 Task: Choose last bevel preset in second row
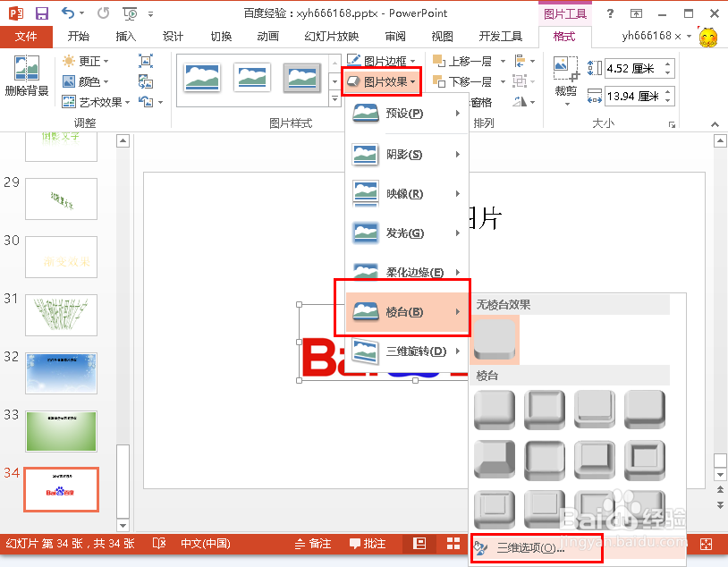coord(645,460)
